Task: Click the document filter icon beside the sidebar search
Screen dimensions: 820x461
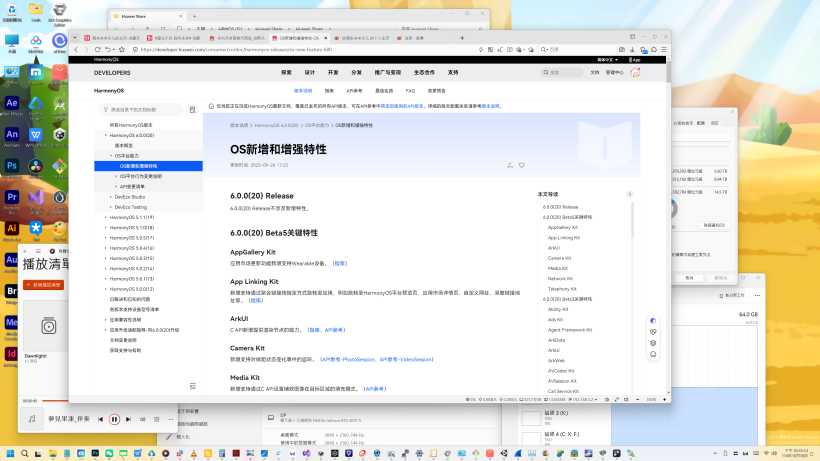Action: [x=192, y=110]
